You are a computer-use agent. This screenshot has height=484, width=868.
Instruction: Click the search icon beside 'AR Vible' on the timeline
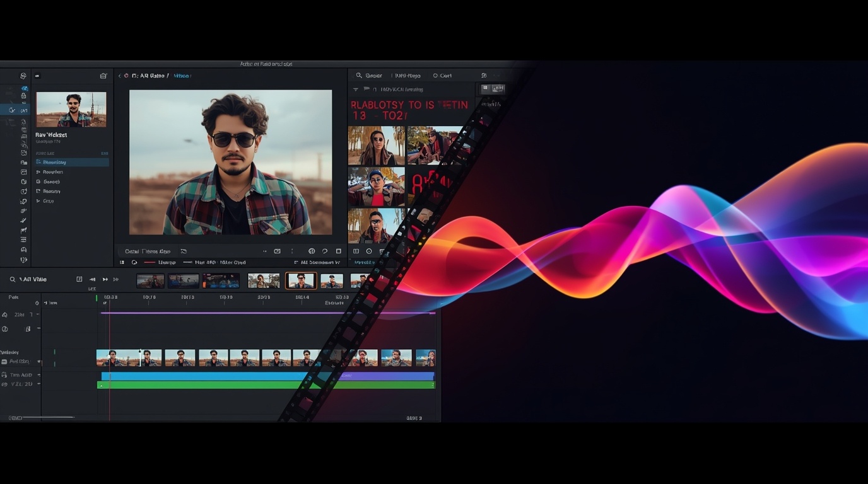point(12,279)
